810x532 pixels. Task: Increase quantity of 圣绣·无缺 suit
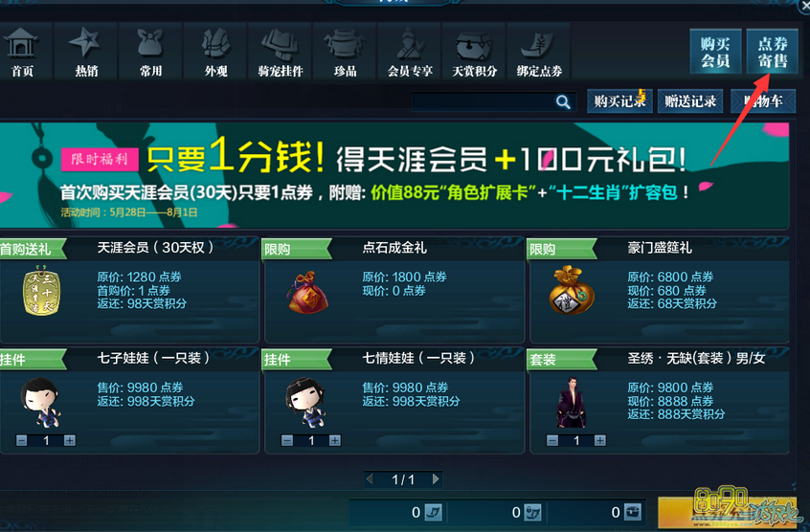coord(599,440)
